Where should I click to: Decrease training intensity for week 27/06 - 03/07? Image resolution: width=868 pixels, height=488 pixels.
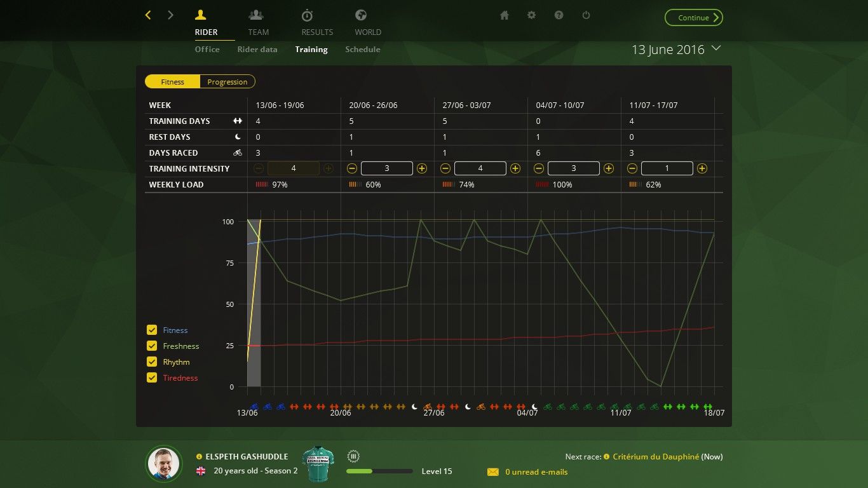coord(445,168)
